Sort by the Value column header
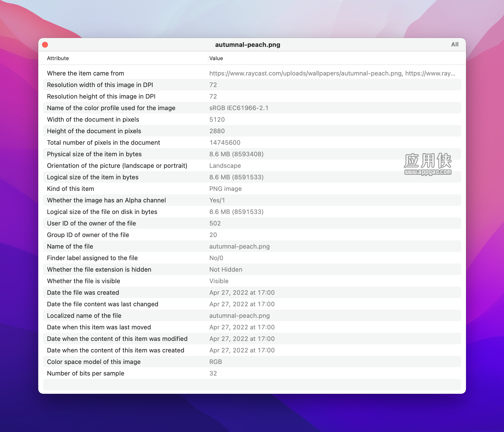504x432 pixels. click(x=216, y=58)
